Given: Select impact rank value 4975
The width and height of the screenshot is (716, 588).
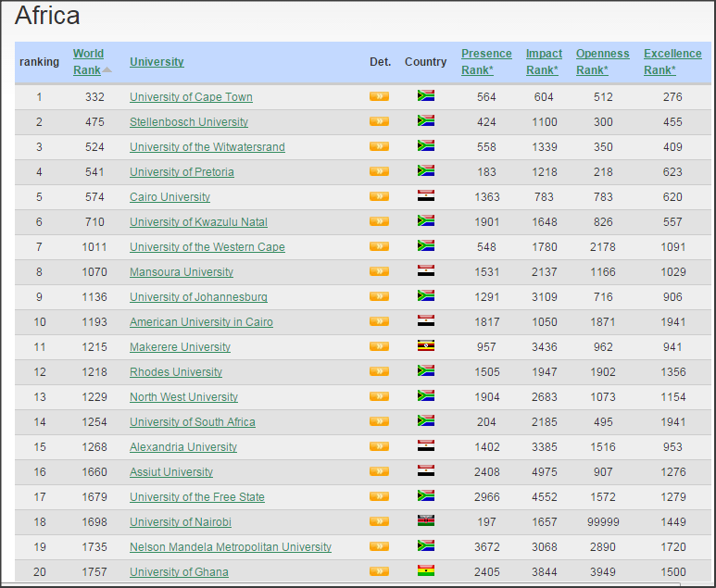Looking at the screenshot, I should click(x=545, y=472).
